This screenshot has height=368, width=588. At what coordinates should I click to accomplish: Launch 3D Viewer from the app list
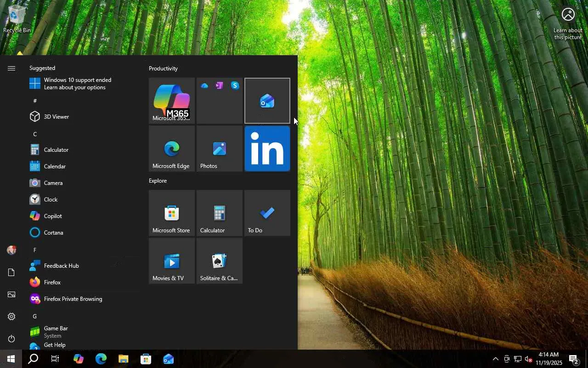click(x=83, y=117)
